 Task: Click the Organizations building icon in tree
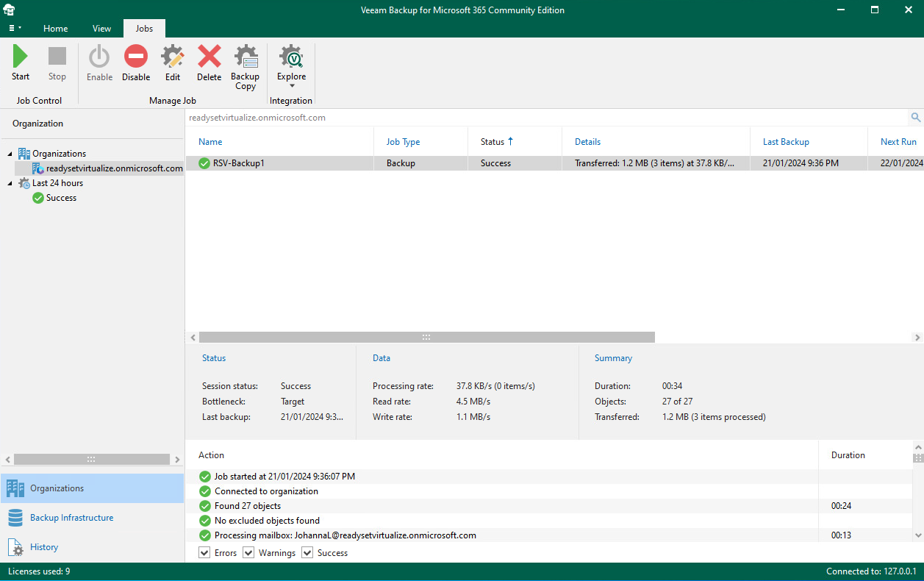click(24, 154)
